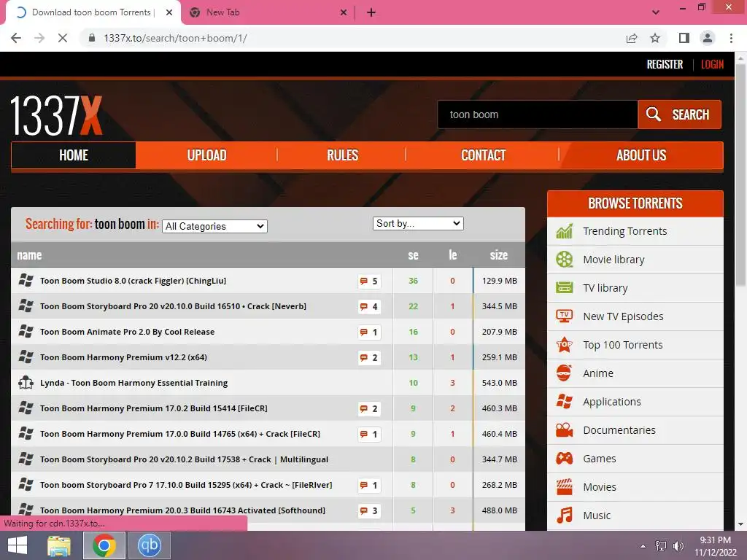Open the Trending Torrents link
The width and height of the screenshot is (747, 560).
coord(624,231)
